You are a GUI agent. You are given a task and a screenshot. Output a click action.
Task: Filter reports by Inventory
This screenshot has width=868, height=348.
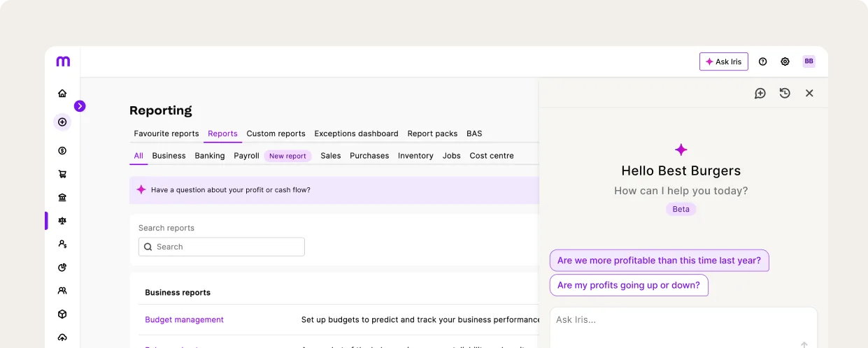415,156
